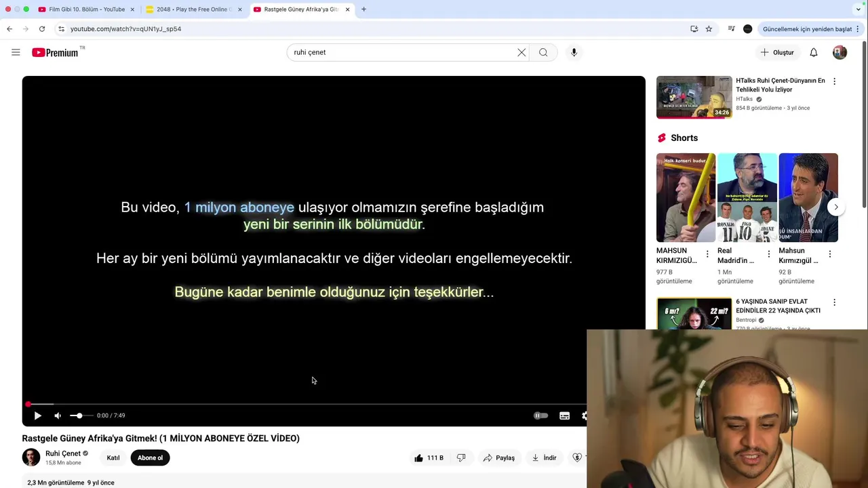The width and height of the screenshot is (868, 488).
Task: Open notifications bell
Action: (814, 52)
